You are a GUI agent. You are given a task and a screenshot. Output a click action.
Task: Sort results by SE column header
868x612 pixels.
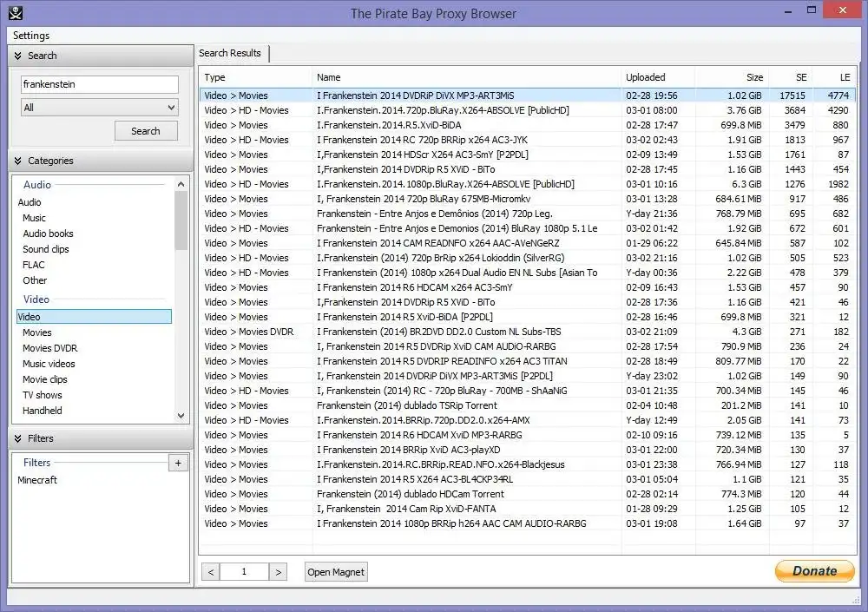(791, 77)
